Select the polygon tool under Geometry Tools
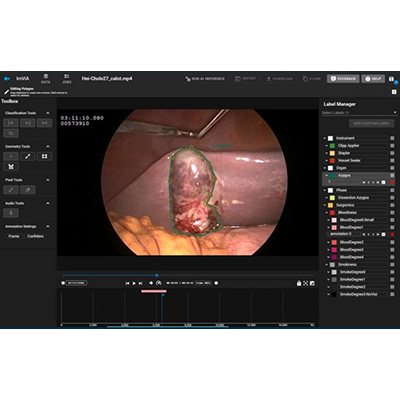 11,166
